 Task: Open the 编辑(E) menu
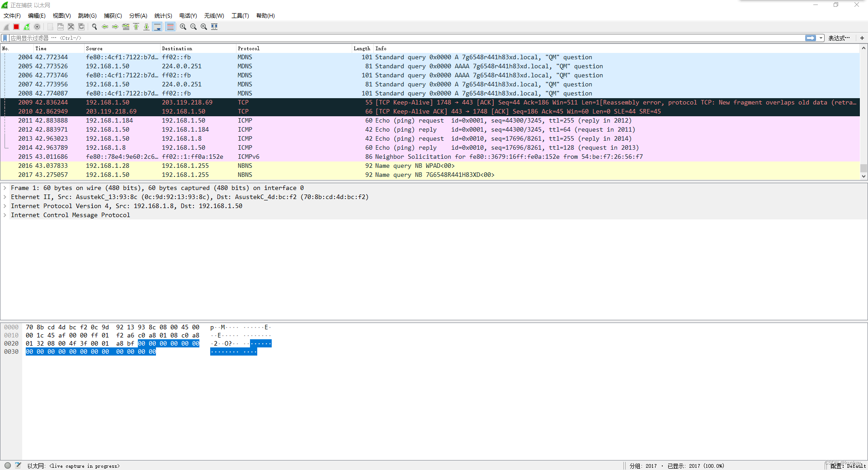point(37,16)
